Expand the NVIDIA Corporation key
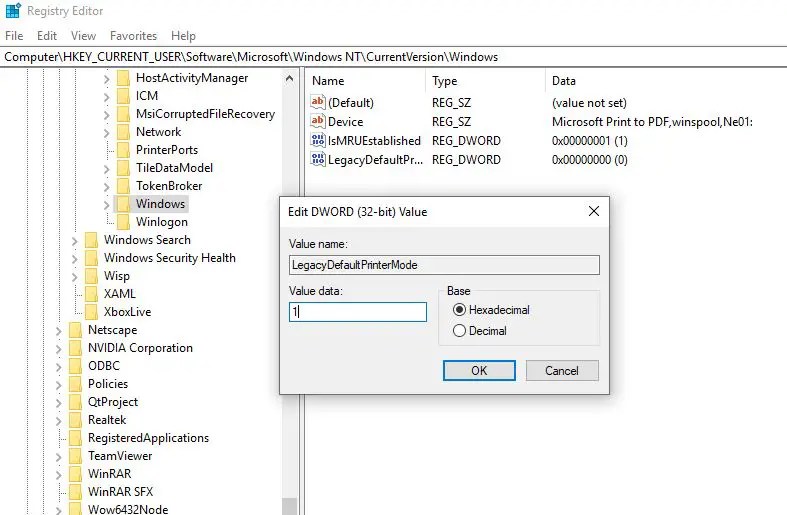 coord(58,349)
